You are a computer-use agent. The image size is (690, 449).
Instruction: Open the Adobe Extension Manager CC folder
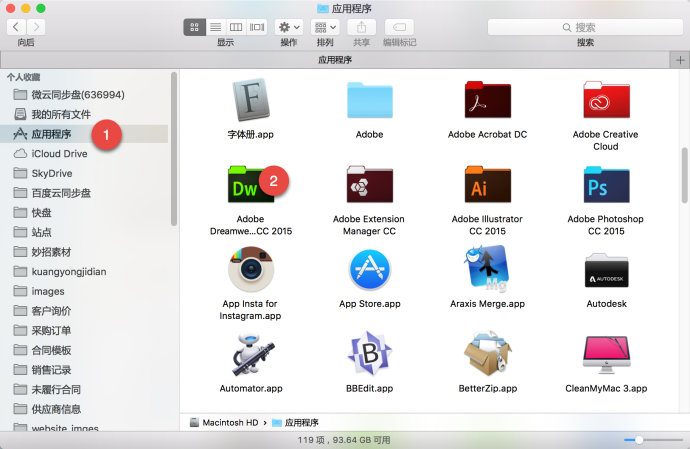370,184
